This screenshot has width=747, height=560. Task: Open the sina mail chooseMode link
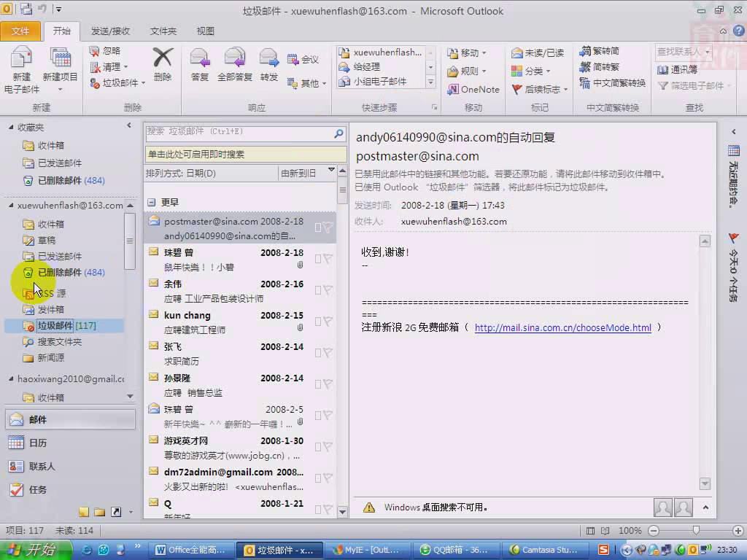click(562, 327)
